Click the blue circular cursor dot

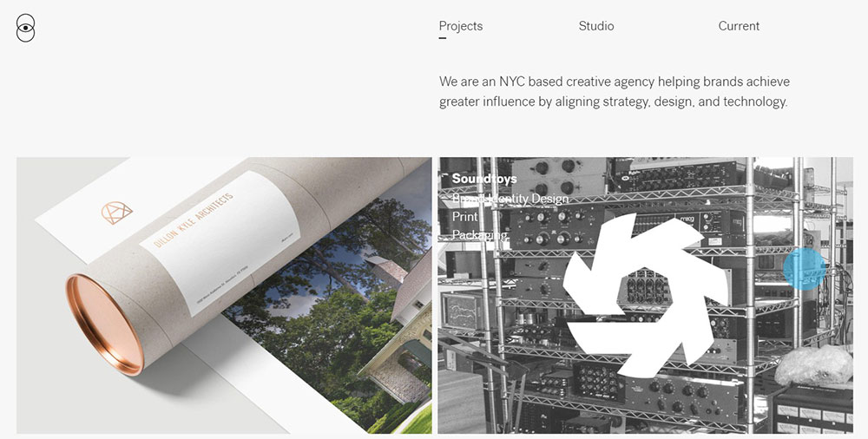[805, 268]
